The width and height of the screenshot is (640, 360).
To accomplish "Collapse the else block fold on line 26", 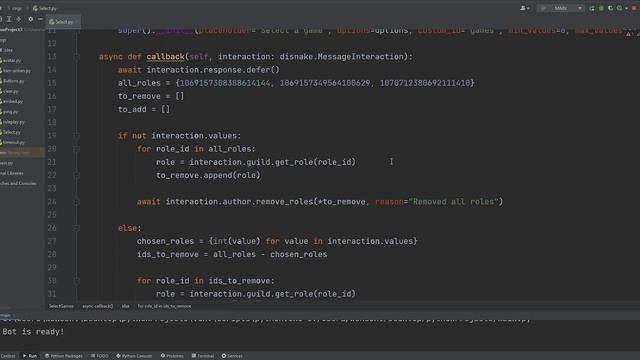I will click(76, 228).
